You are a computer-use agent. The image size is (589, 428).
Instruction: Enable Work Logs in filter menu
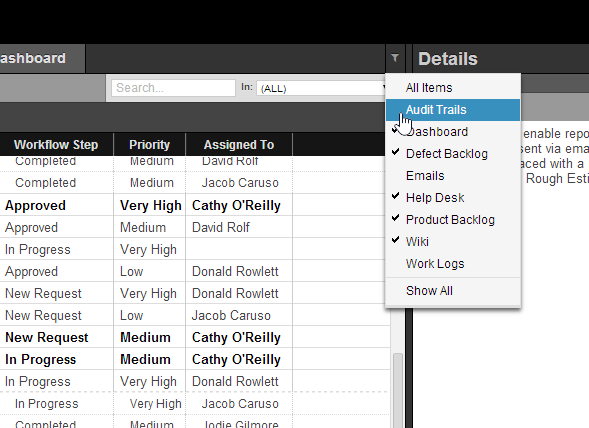pyautogui.click(x=453, y=264)
